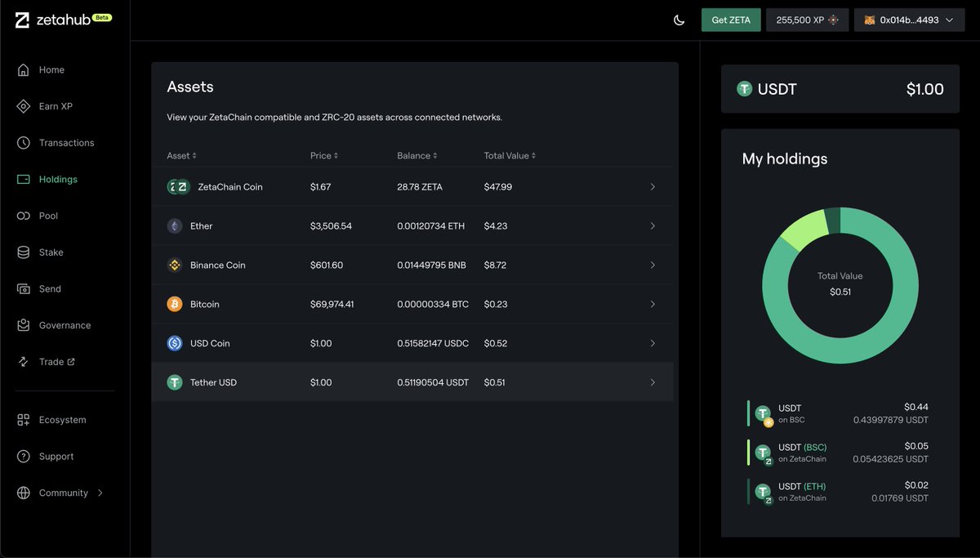
Task: Expand the USD Coin row chevron
Action: click(653, 344)
